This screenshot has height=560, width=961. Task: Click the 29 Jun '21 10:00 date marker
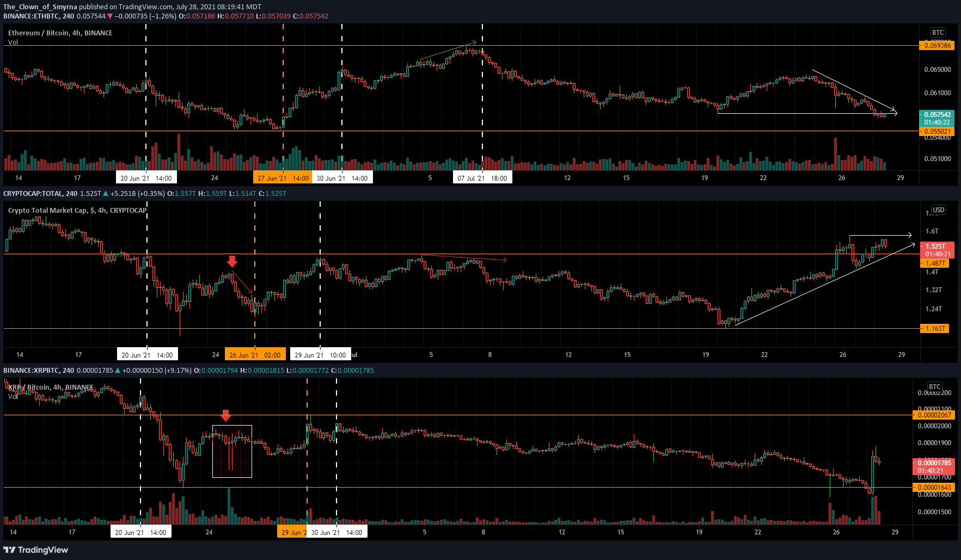click(x=320, y=355)
